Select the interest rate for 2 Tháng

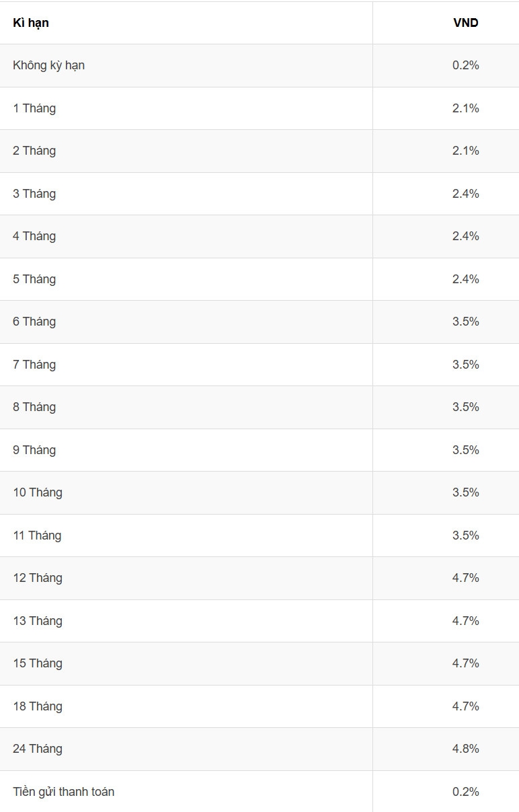coord(465,151)
